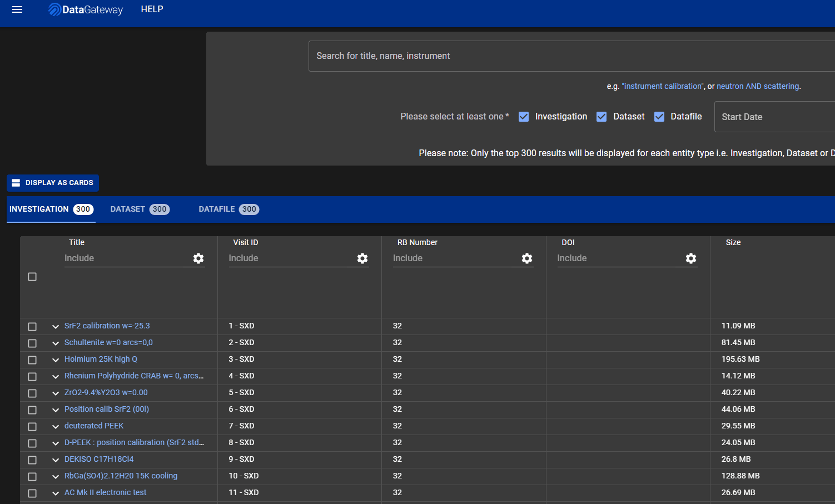Open the HELP menu
The width and height of the screenshot is (835, 504).
pos(152,9)
